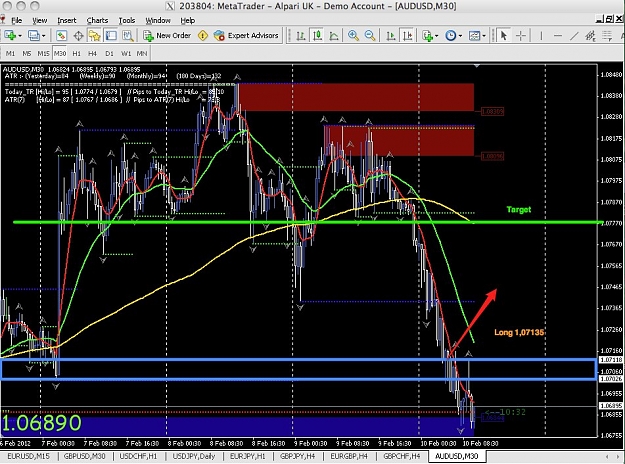Viewport: 625px width, 464px height.
Task: Expand the New Chart dropdown arrow
Action: coord(20,36)
